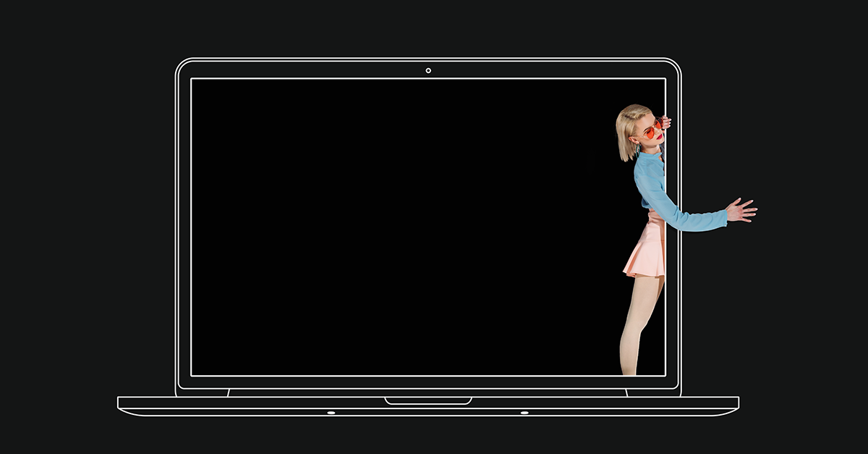Viewport: 868px width, 454px height.
Task: Click the woman's pink skirt
Action: (645, 250)
